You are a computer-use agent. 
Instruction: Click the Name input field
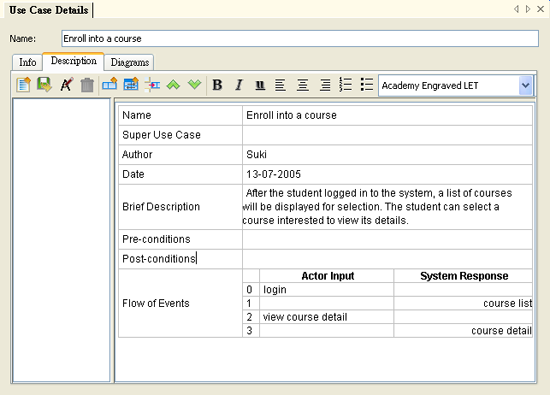[x=300, y=39]
